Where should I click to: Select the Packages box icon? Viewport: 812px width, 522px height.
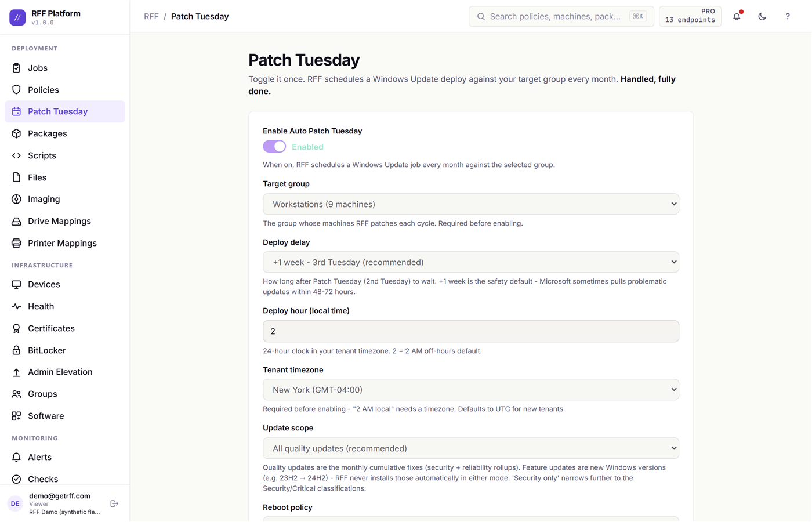[16, 133]
